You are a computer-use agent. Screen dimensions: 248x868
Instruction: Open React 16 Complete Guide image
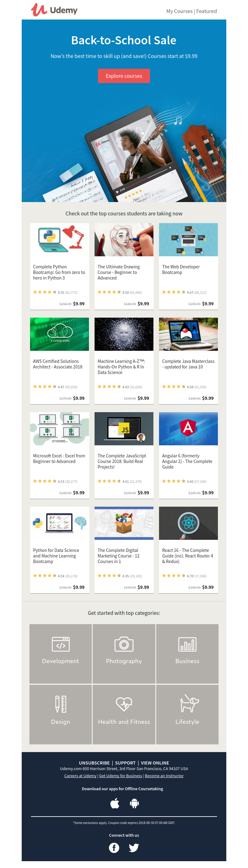tap(188, 523)
